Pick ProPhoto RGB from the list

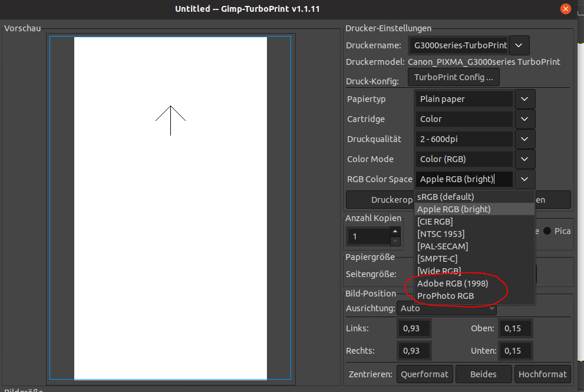coord(446,296)
